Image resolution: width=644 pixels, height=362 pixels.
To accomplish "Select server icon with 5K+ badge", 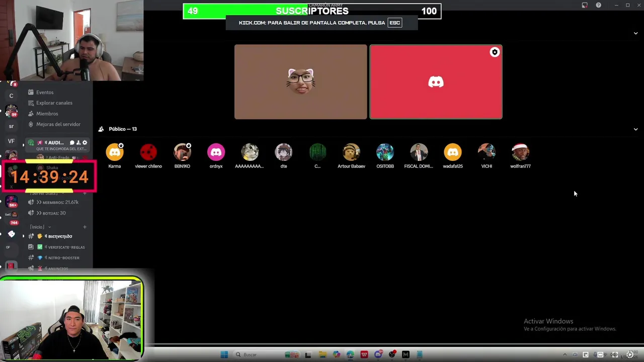I will pyautogui.click(x=11, y=202).
